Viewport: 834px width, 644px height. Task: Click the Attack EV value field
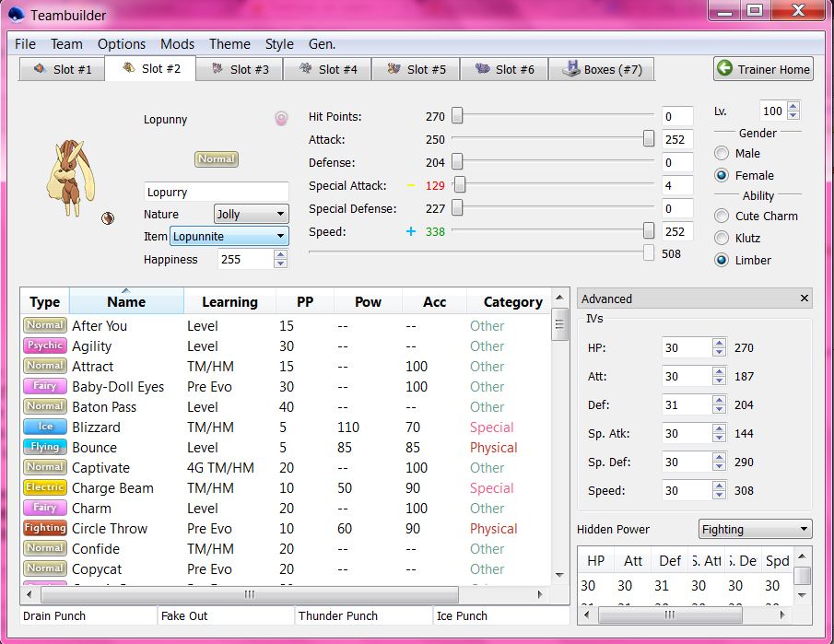click(x=677, y=139)
